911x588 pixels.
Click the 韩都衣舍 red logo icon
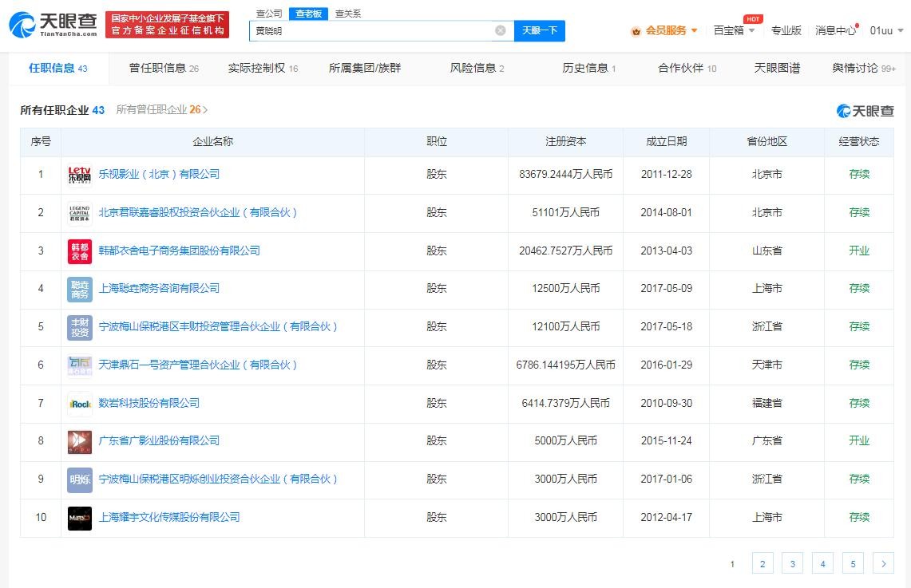click(x=80, y=251)
